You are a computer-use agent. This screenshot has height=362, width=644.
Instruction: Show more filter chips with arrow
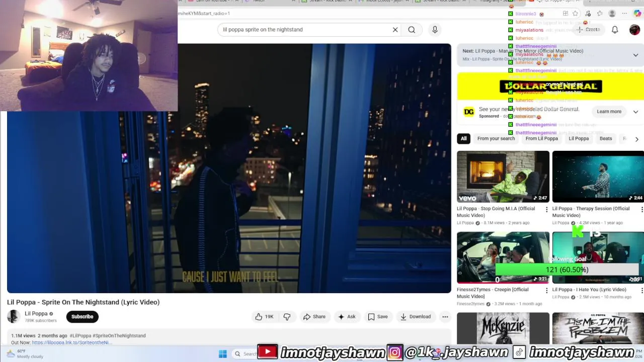click(x=636, y=139)
